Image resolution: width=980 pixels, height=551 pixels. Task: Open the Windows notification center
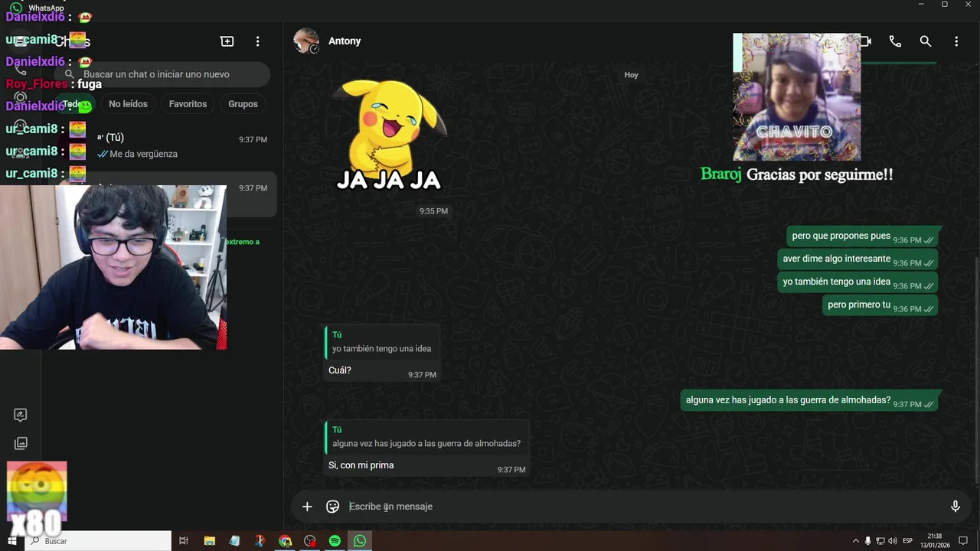pyautogui.click(x=963, y=541)
